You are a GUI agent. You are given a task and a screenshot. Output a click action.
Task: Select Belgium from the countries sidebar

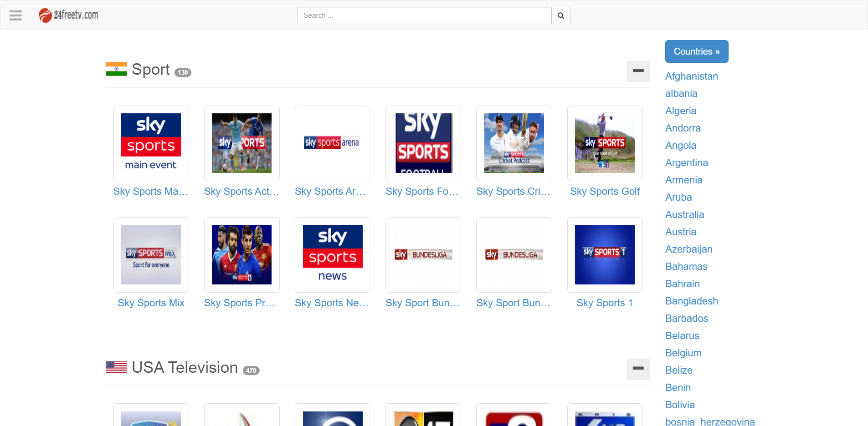pos(683,353)
